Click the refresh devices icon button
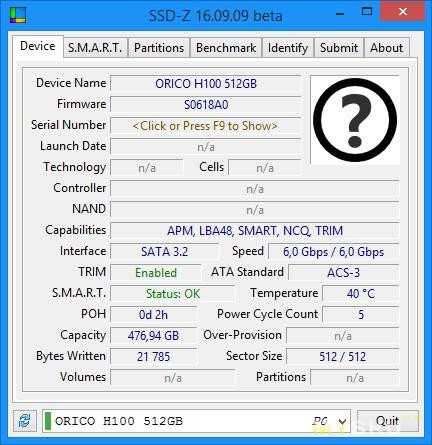 point(24,421)
